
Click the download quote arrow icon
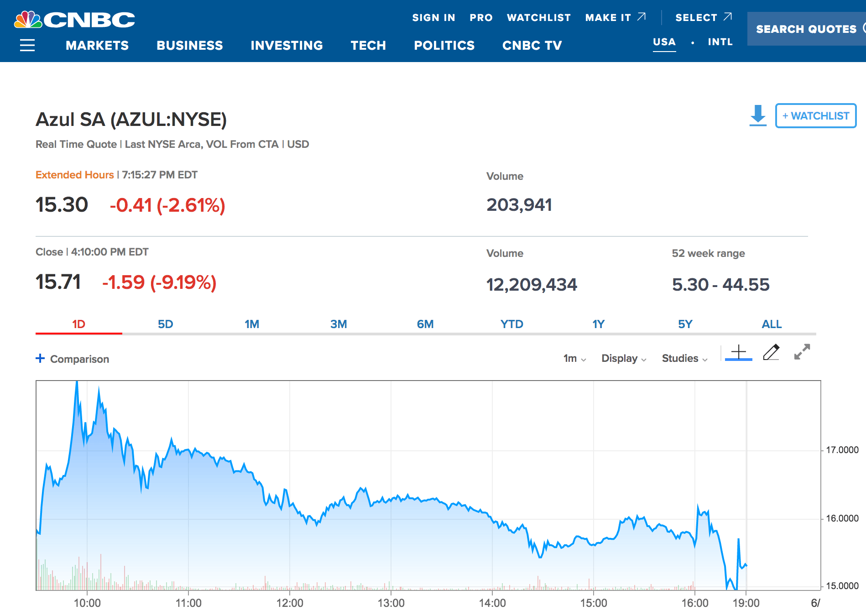pyautogui.click(x=758, y=115)
